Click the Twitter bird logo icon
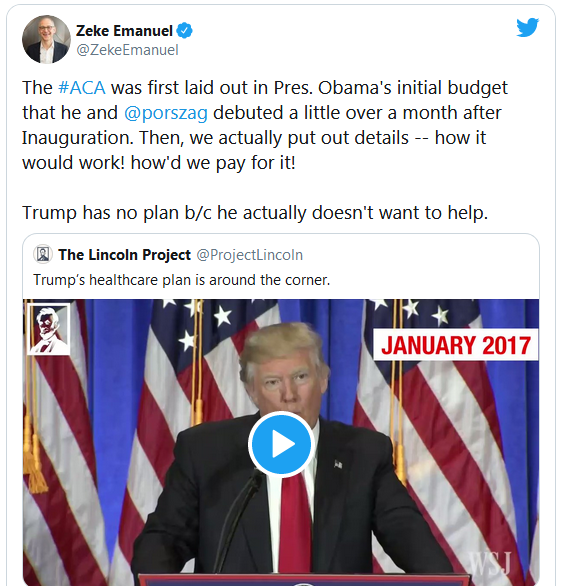The height and width of the screenshot is (586, 588). (527, 27)
